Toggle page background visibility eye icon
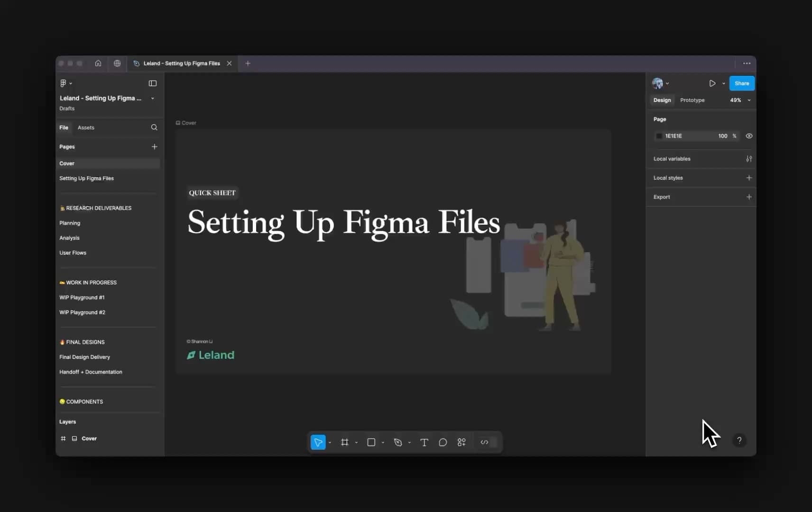Viewport: 812px width, 512px height. pyautogui.click(x=749, y=136)
